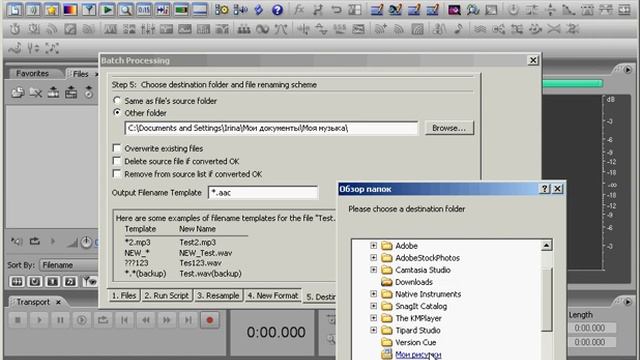This screenshot has width=640, height=360.
Task: Enable Overwrite existing files checkbox
Action: [117, 148]
